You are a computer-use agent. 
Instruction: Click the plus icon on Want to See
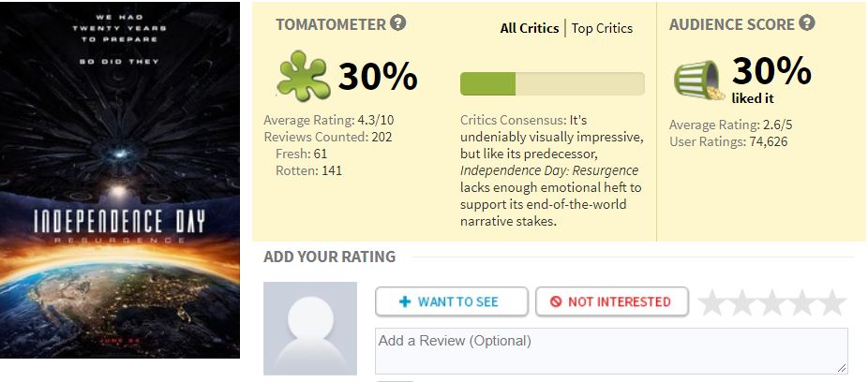(x=405, y=301)
